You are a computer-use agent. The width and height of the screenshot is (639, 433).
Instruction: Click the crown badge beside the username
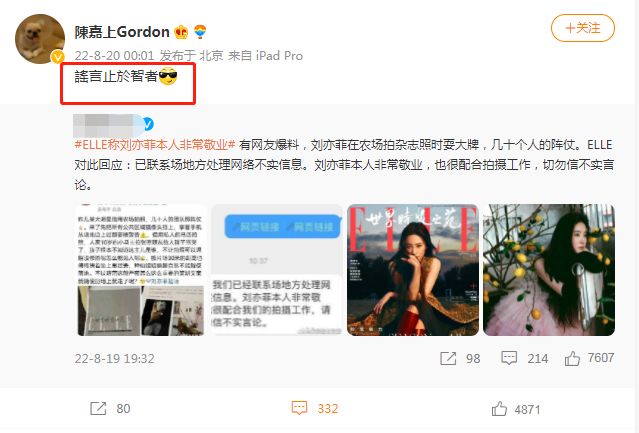point(181,32)
